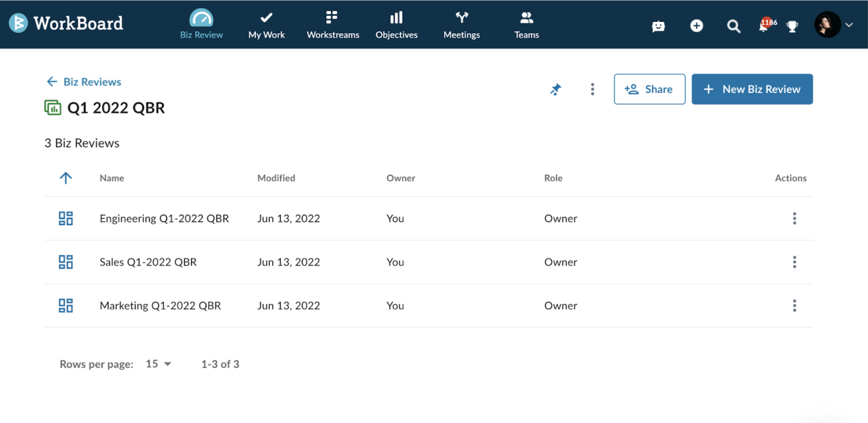Image resolution: width=868 pixels, height=423 pixels.
Task: Click the Share button
Action: (x=649, y=89)
